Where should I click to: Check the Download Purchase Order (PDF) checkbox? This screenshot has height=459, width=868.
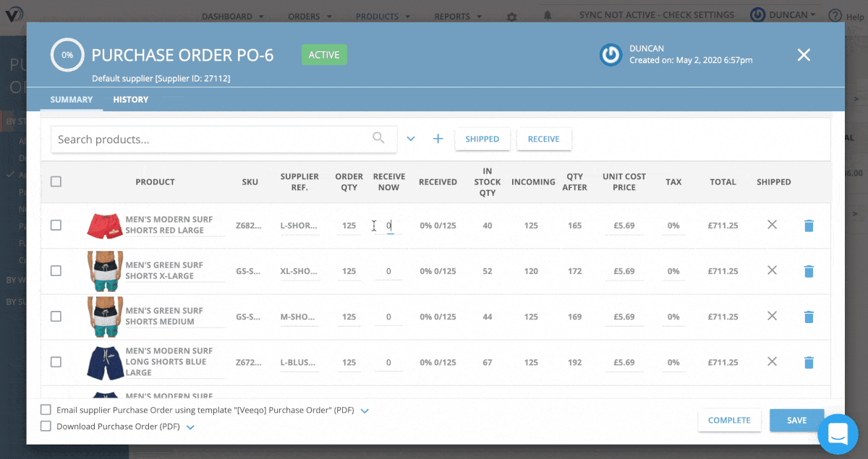coord(46,426)
